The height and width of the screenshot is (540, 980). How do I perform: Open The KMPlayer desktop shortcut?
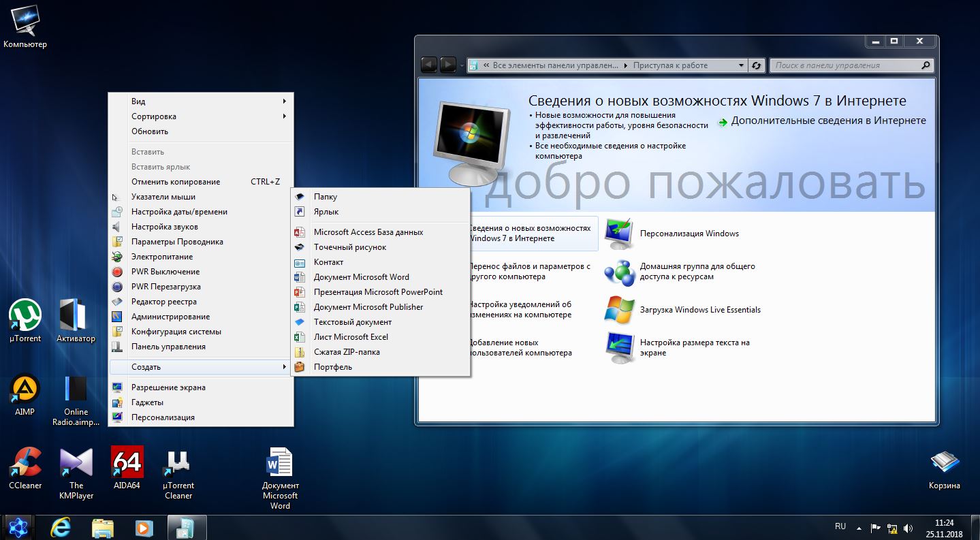76,473
